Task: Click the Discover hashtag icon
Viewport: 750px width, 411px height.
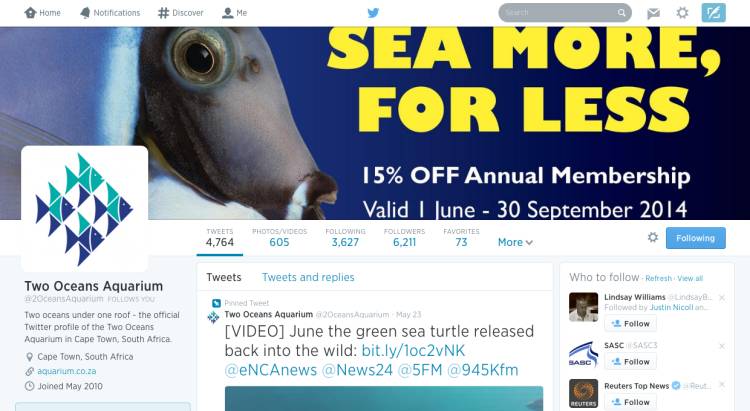Action: click(x=163, y=13)
